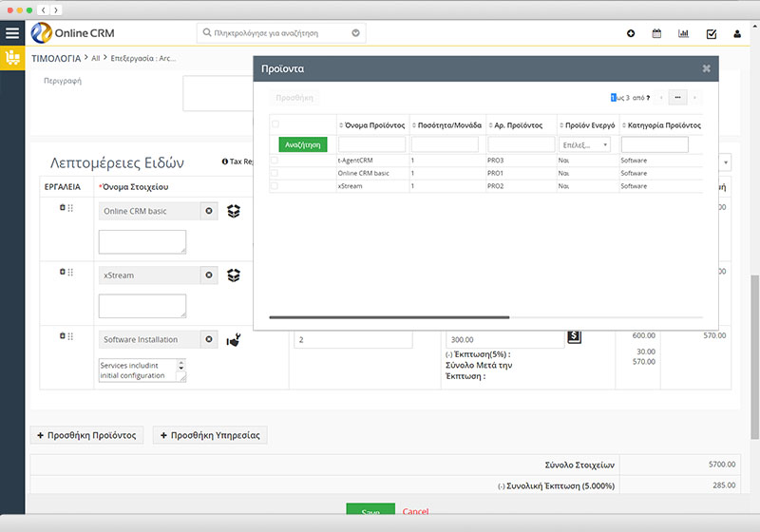
Task: Select the t-AgentCRM product name
Action: tap(355, 161)
